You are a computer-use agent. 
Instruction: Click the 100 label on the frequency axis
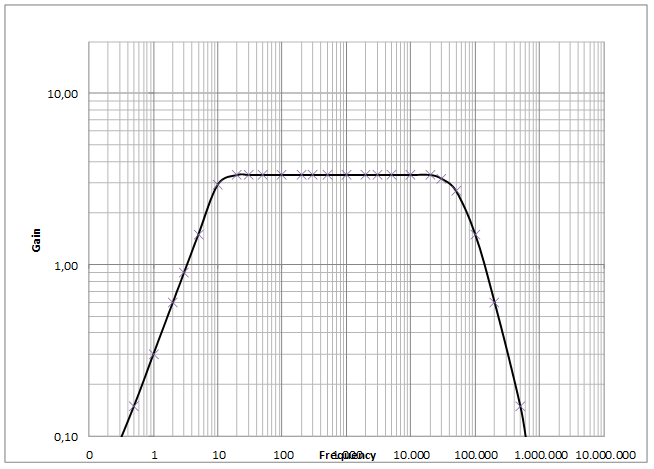(283, 455)
